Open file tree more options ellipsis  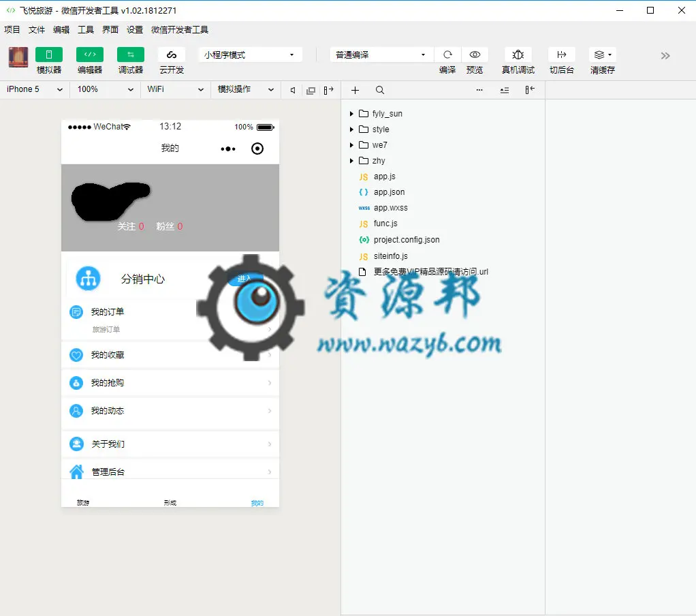click(479, 90)
